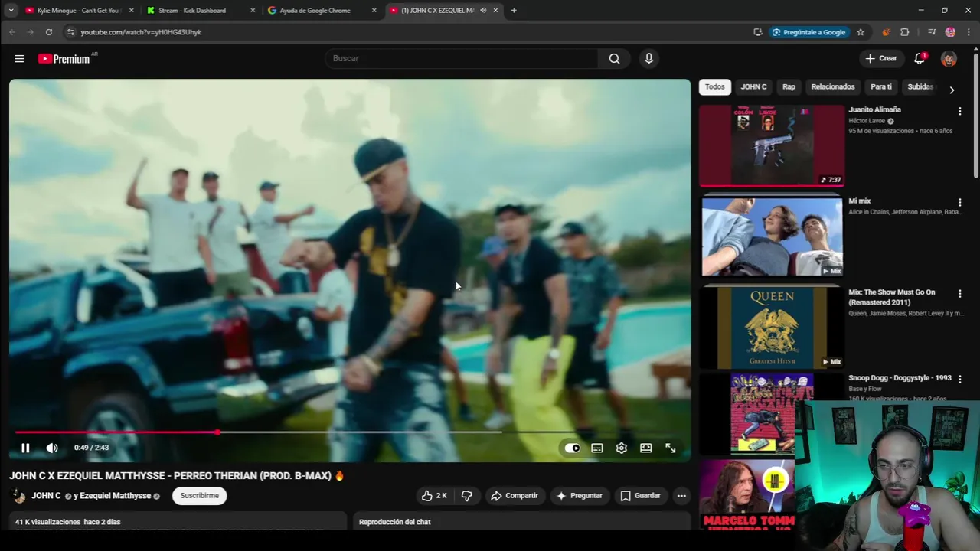The image size is (980, 551).
Task: Click the Crear button
Action: tap(880, 58)
